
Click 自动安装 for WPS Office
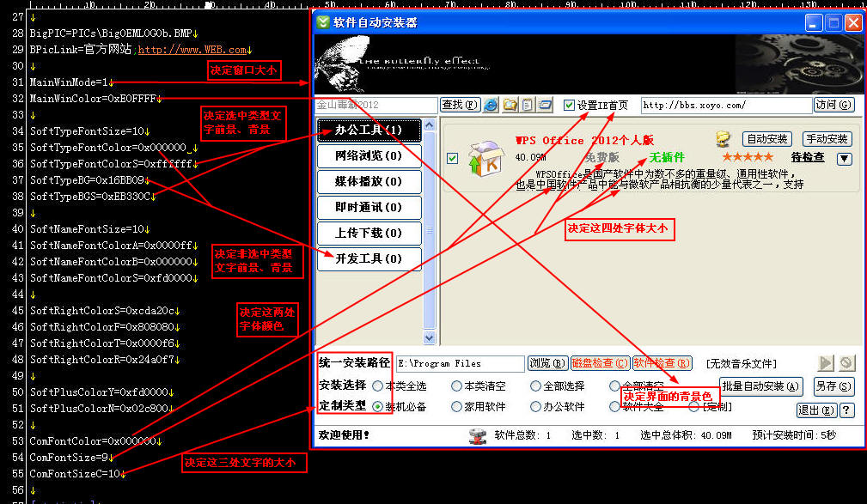pyautogui.click(x=766, y=139)
